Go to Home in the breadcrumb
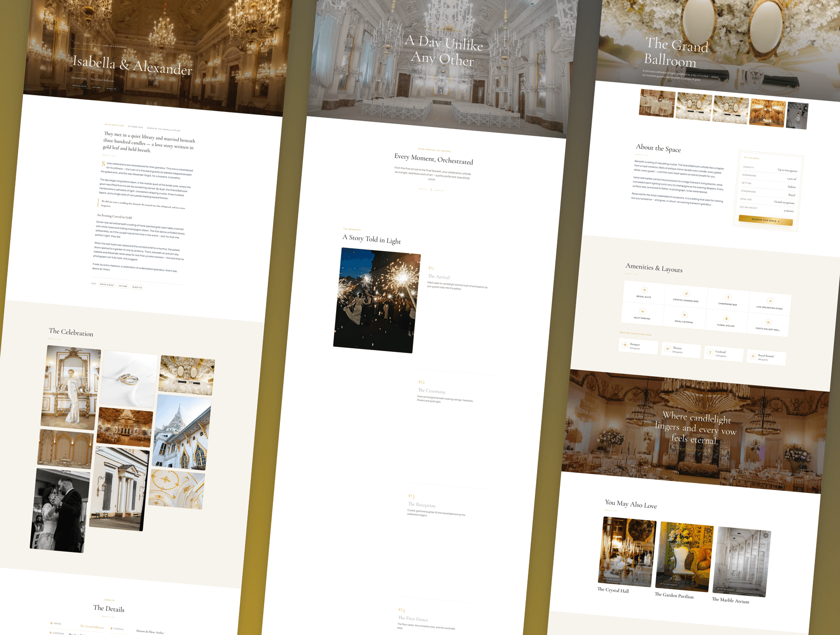This screenshot has width=840, height=635. pyautogui.click(x=77, y=43)
